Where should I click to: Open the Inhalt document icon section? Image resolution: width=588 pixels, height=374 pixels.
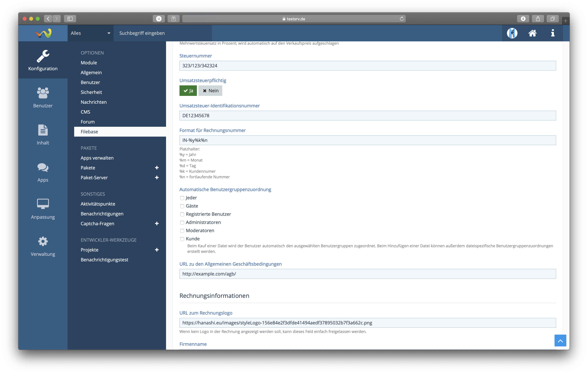[x=43, y=134]
